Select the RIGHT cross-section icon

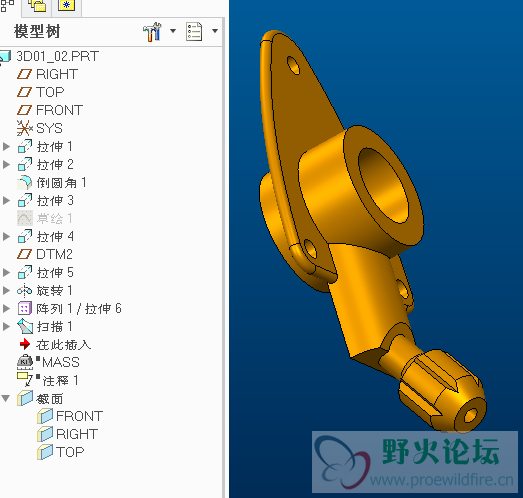(x=45, y=434)
